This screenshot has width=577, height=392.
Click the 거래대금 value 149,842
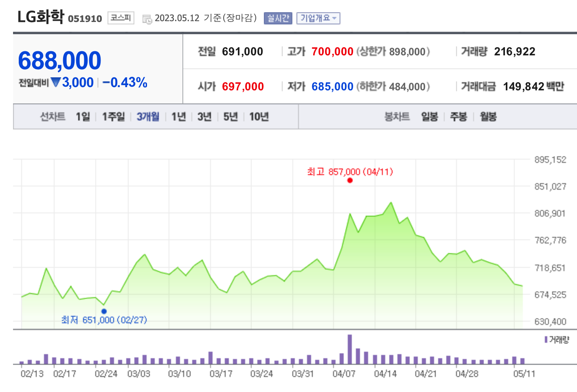[524, 87]
